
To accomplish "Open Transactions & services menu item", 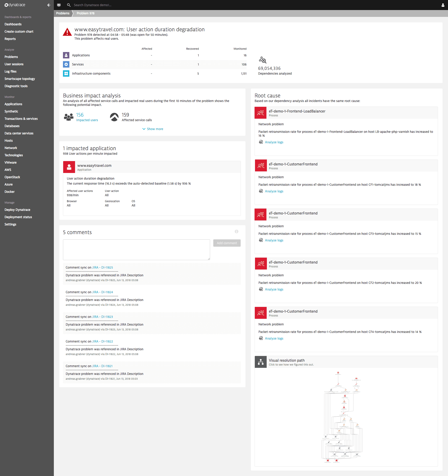I will pyautogui.click(x=21, y=119).
